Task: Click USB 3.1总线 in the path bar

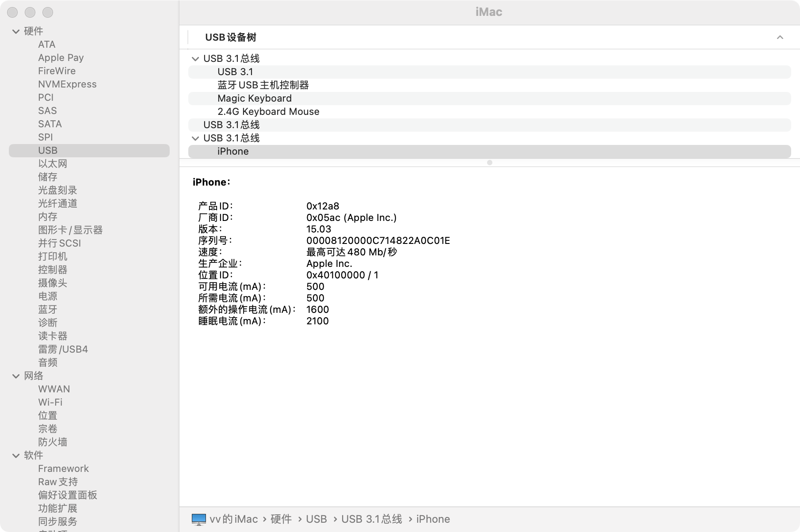Action: [x=372, y=519]
